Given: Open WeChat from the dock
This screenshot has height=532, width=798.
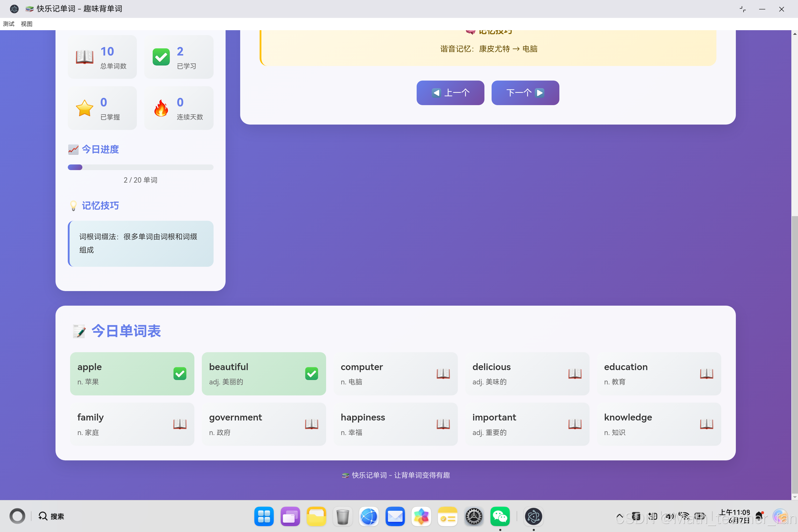Looking at the screenshot, I should point(500,516).
